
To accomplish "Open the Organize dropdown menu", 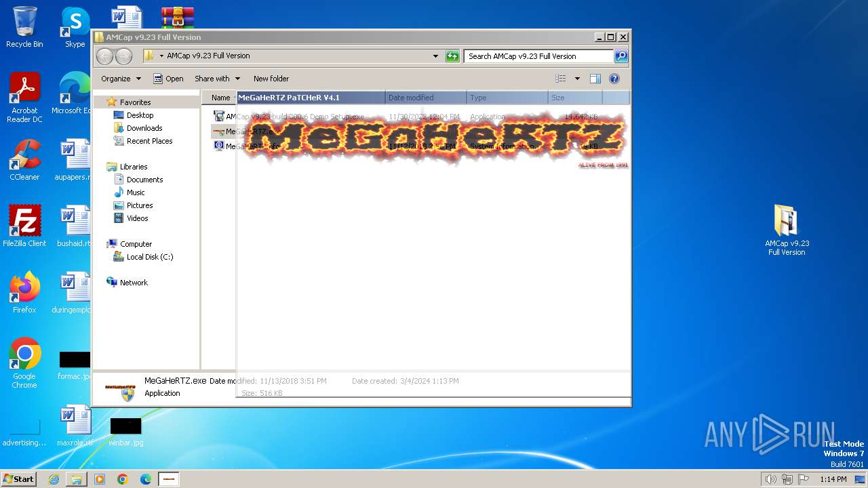I will [x=121, y=79].
